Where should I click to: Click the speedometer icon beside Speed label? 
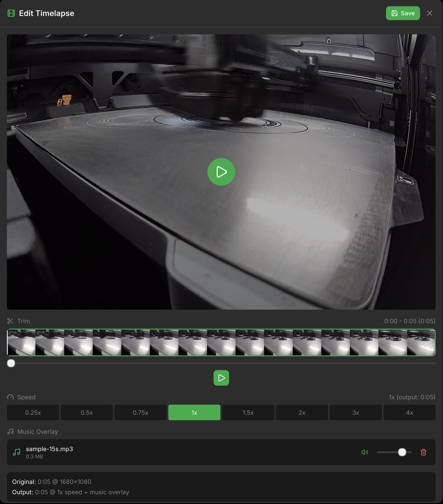10,397
